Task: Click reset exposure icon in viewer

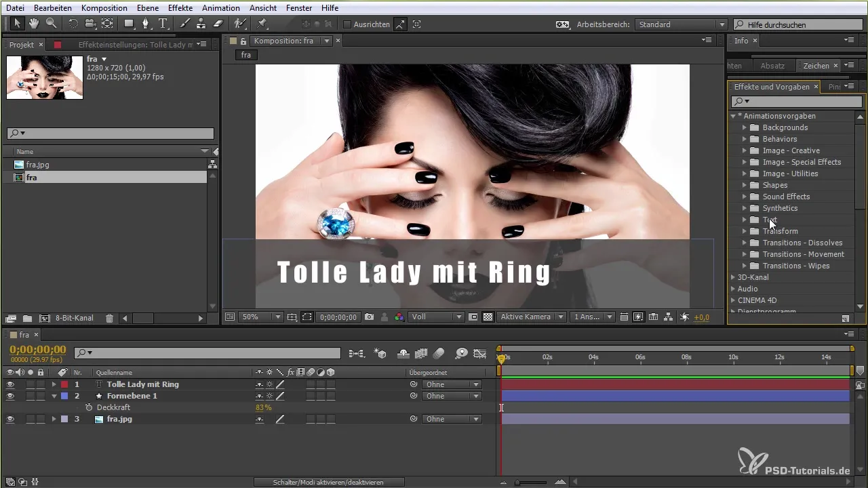Action: pyautogui.click(x=684, y=317)
